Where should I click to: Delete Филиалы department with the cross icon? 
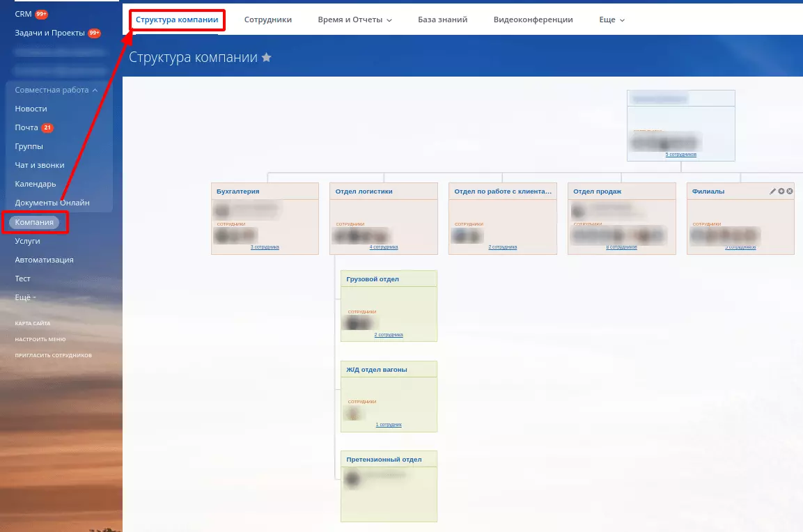790,191
